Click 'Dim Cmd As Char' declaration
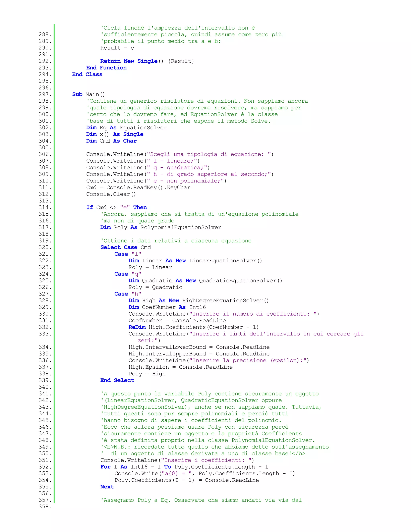 [x=111, y=141]
